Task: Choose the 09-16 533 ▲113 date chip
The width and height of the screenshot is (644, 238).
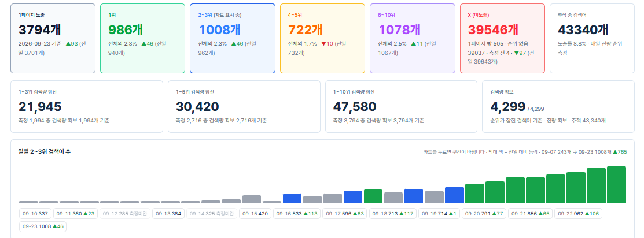Action: point(296,214)
